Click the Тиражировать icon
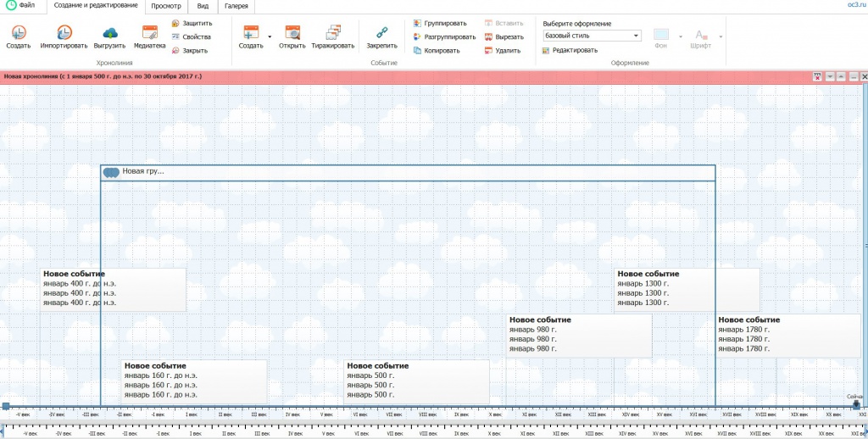The height and width of the screenshot is (439, 868). 332,33
